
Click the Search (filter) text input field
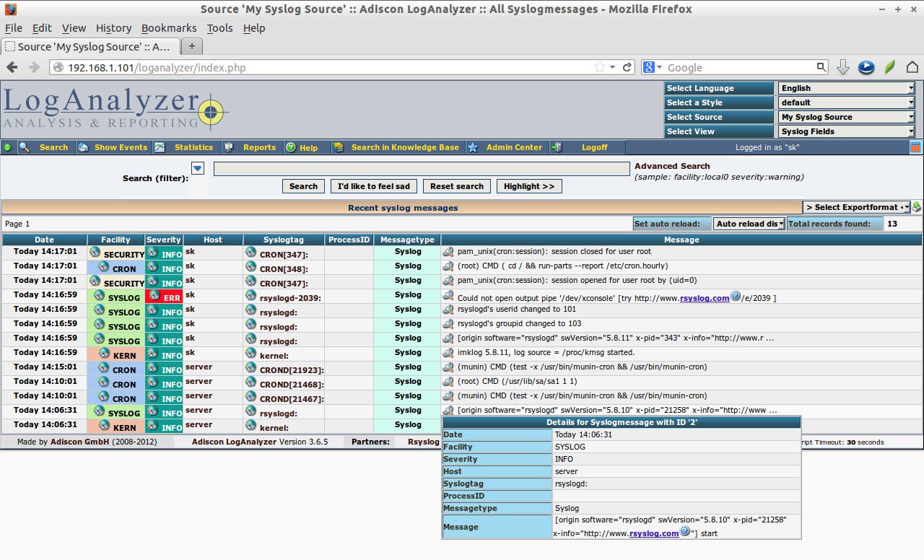pos(422,168)
